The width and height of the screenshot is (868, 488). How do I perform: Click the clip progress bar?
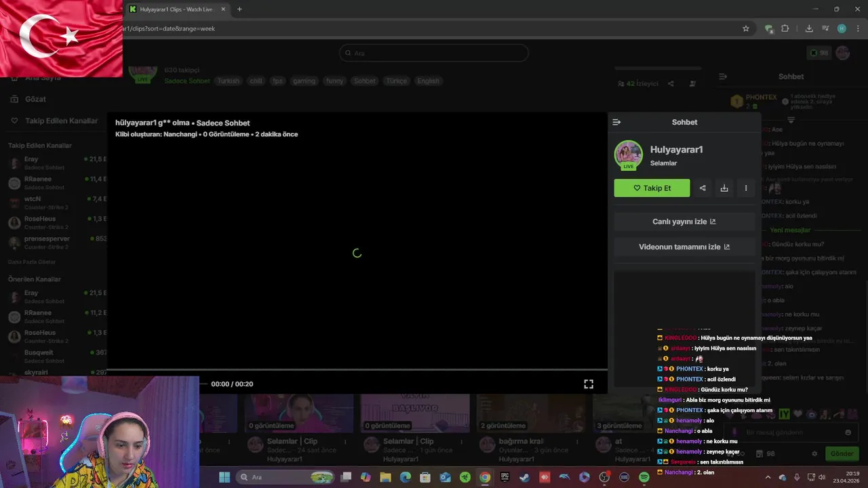357,370
